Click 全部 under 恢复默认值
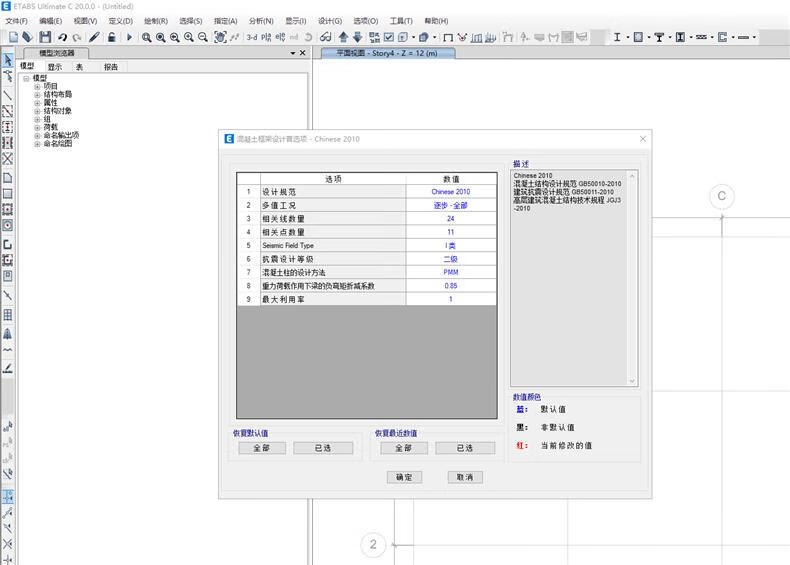790x565 pixels. click(261, 448)
